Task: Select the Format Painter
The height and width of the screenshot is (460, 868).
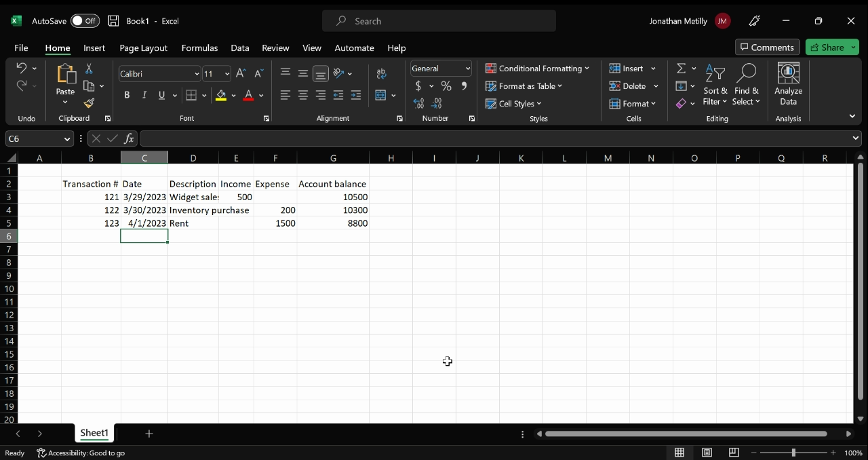Action: 88,103
